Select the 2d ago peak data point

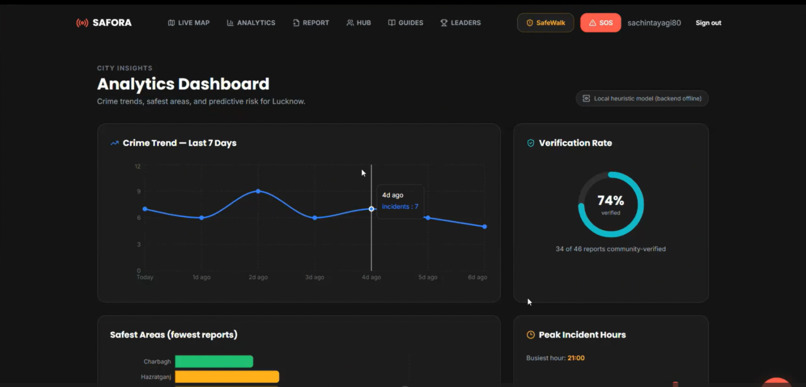(x=258, y=191)
